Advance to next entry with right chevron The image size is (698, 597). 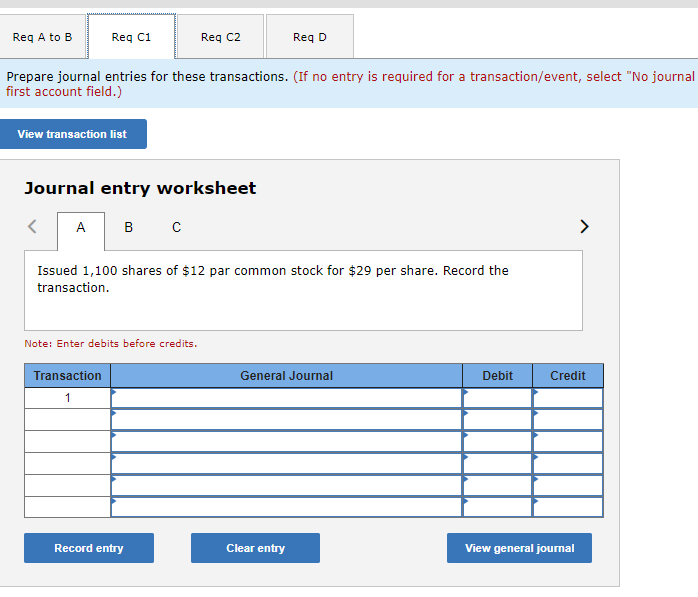tap(584, 226)
